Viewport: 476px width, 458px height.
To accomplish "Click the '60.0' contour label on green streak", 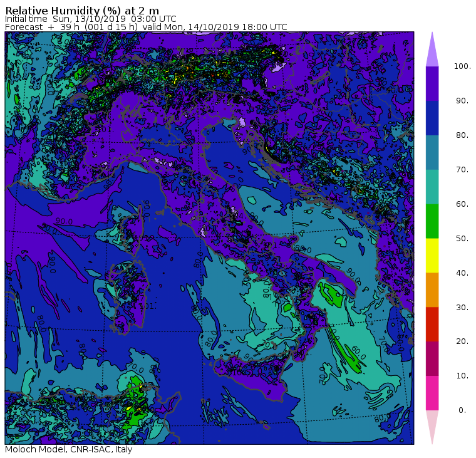I will (x=358, y=353).
